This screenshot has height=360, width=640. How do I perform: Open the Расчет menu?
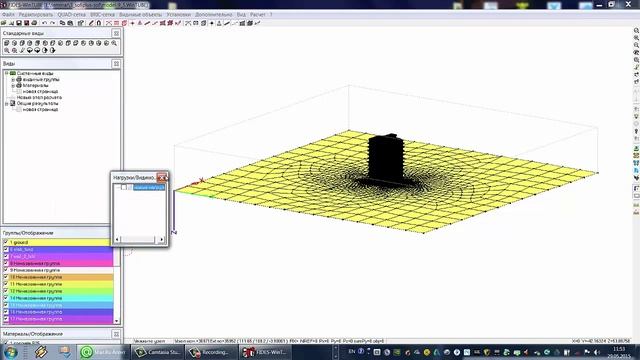[x=258, y=15]
